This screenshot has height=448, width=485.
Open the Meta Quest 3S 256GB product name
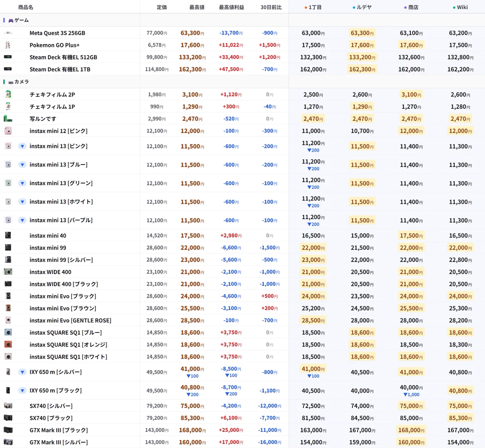pyautogui.click(x=57, y=33)
